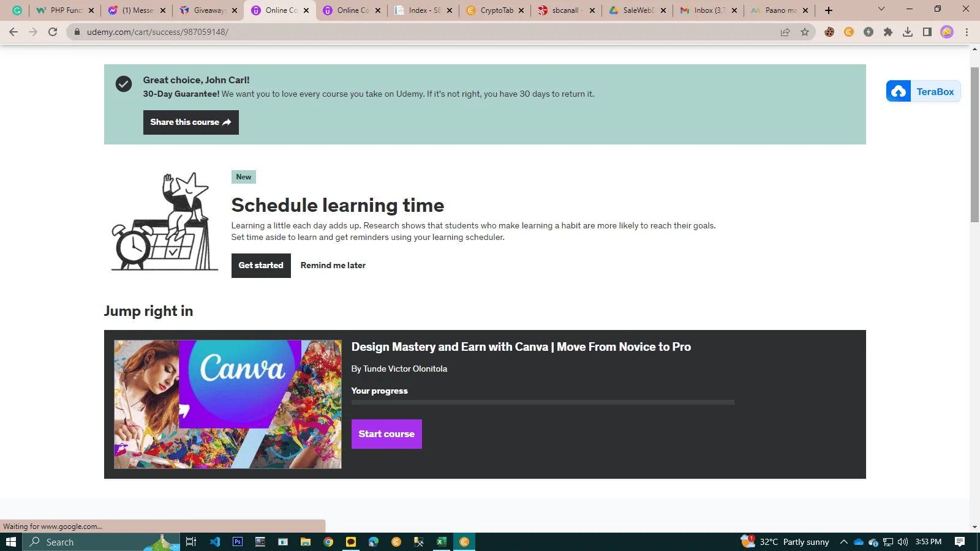Click the page vertical scrollbar
Viewport: 980px width, 551px height.
tap(974, 144)
